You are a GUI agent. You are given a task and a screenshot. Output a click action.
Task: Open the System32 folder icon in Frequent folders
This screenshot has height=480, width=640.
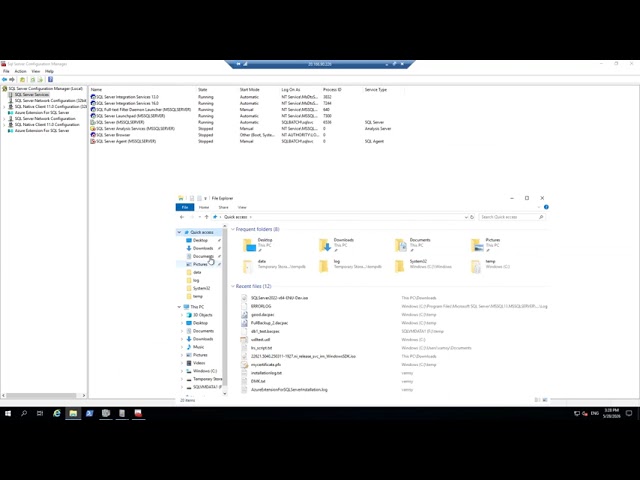400,266
